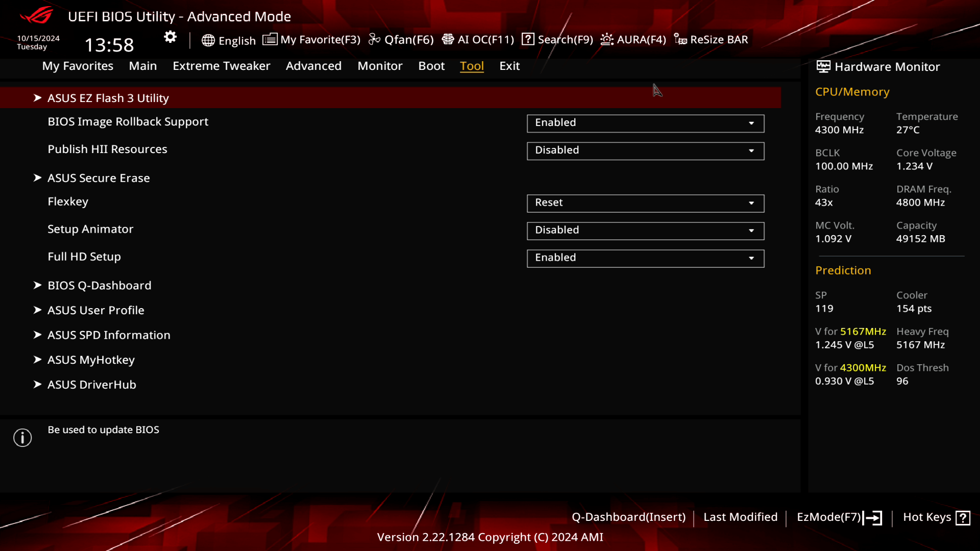Toggle ReSize BAR feature
The height and width of the screenshot is (551, 980).
tap(712, 39)
